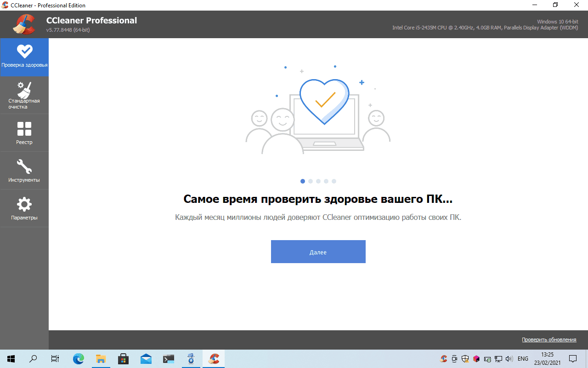Click the CCleaner icon in system tray
The width and height of the screenshot is (588, 368).
click(444, 358)
